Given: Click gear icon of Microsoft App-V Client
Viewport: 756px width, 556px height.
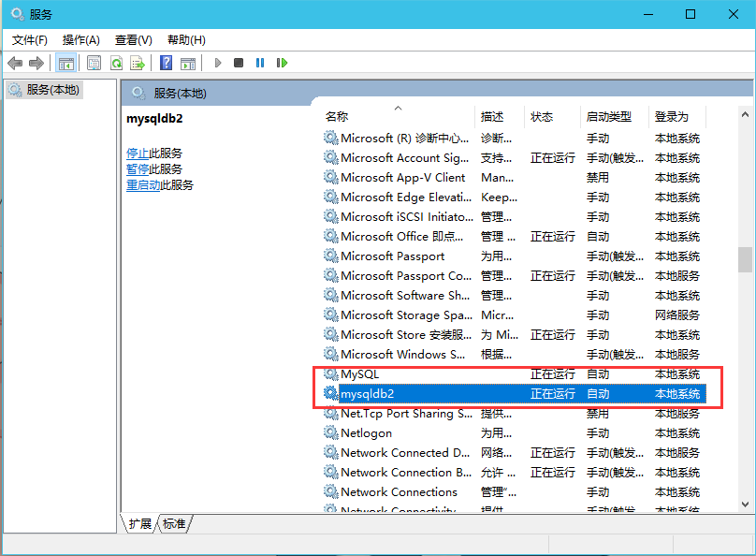Looking at the screenshot, I should 331,177.
